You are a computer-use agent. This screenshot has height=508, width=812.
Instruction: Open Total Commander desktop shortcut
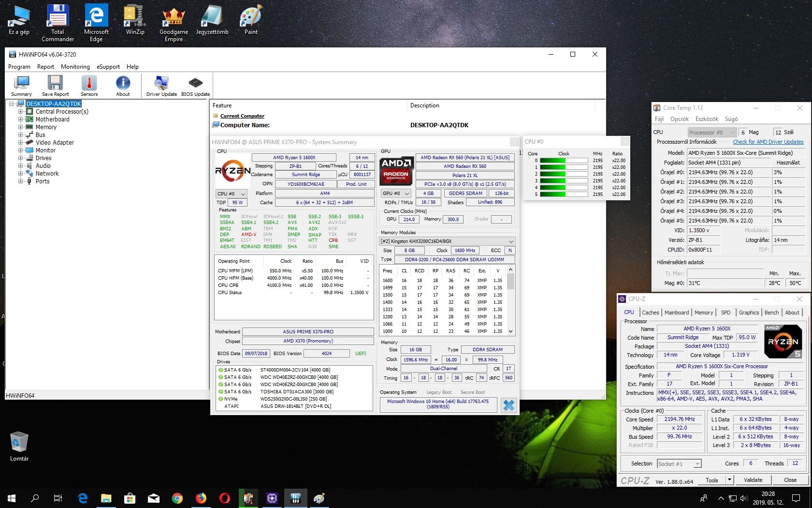coord(58,23)
